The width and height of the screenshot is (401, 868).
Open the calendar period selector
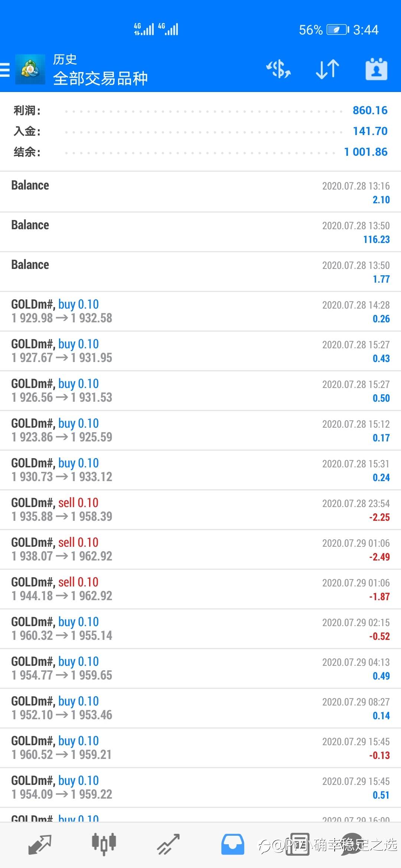click(x=376, y=69)
